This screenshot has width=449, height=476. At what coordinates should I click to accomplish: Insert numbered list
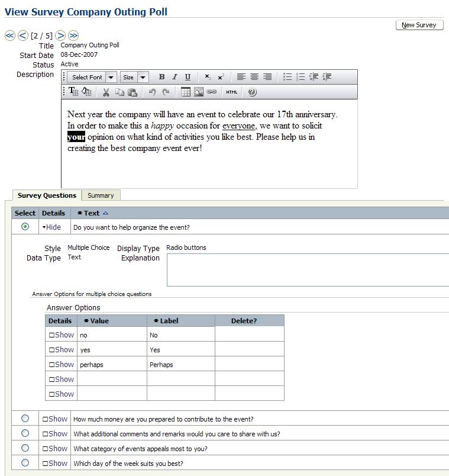coord(301,77)
